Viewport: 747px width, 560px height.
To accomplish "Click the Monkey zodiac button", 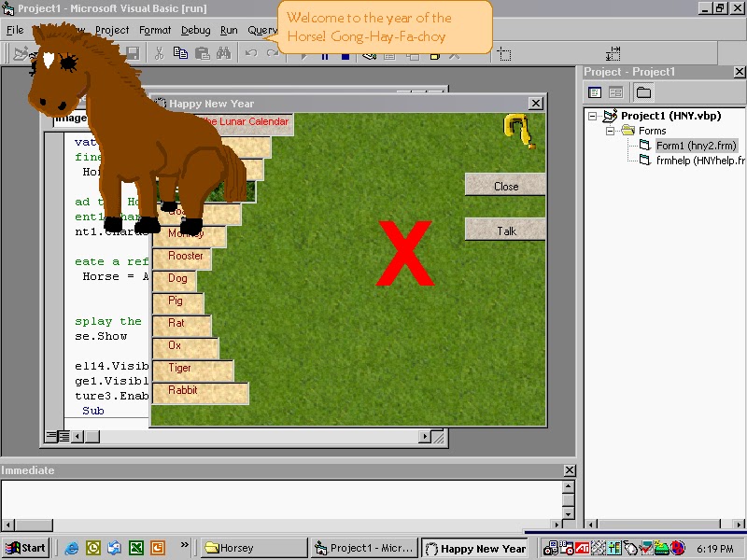I will coord(190,236).
